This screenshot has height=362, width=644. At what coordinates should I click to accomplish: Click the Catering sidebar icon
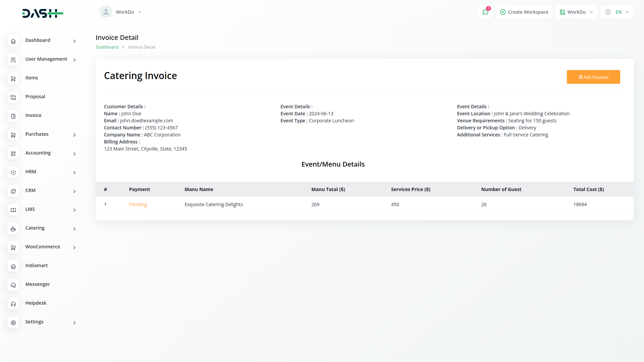coord(13,229)
